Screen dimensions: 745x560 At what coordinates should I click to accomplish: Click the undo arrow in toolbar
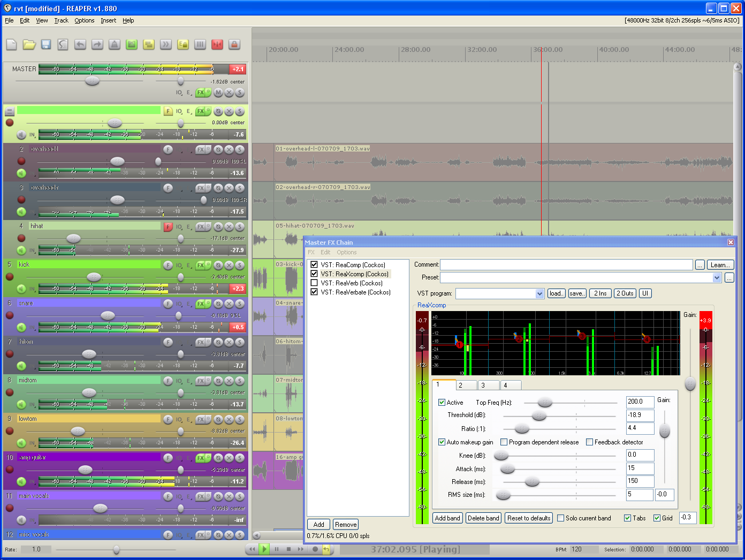[80, 44]
